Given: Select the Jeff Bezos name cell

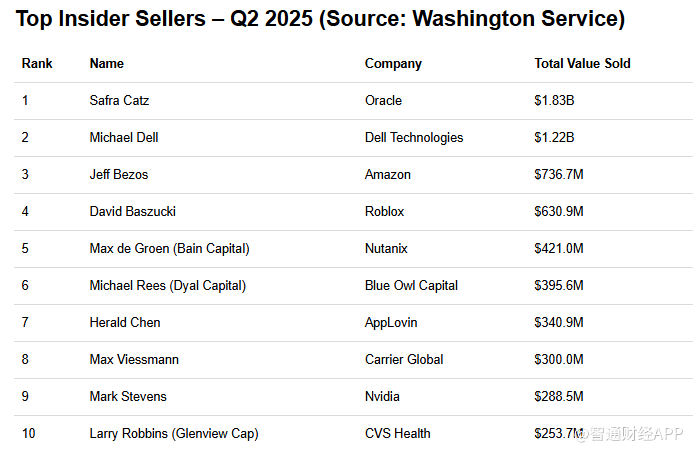Looking at the screenshot, I should point(119,175).
